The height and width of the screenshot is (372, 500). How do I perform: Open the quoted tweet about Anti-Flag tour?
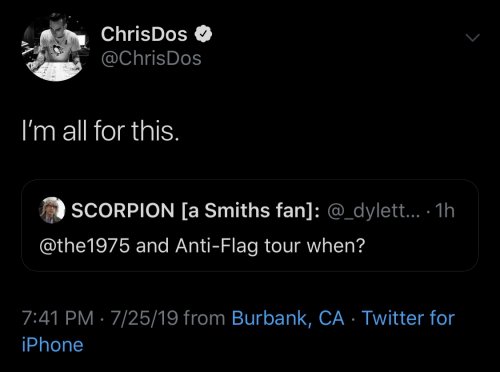(x=250, y=225)
